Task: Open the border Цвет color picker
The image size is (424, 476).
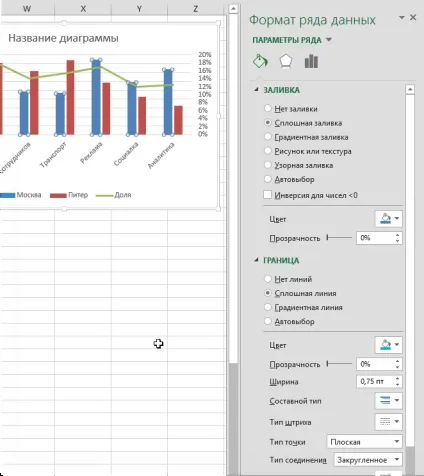Action: 389,345
